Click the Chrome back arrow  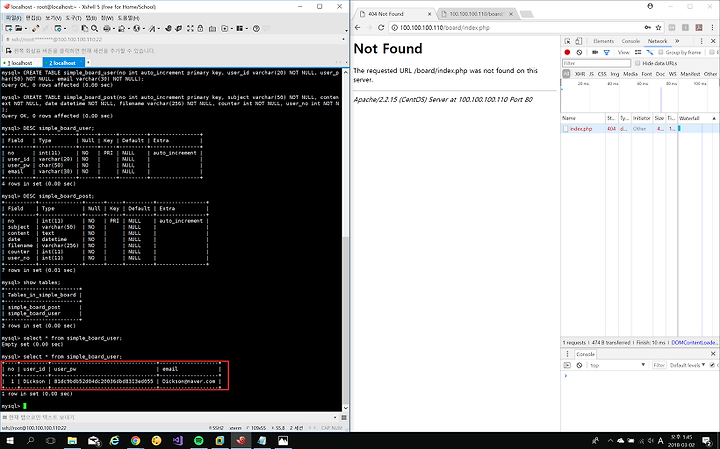358,28
